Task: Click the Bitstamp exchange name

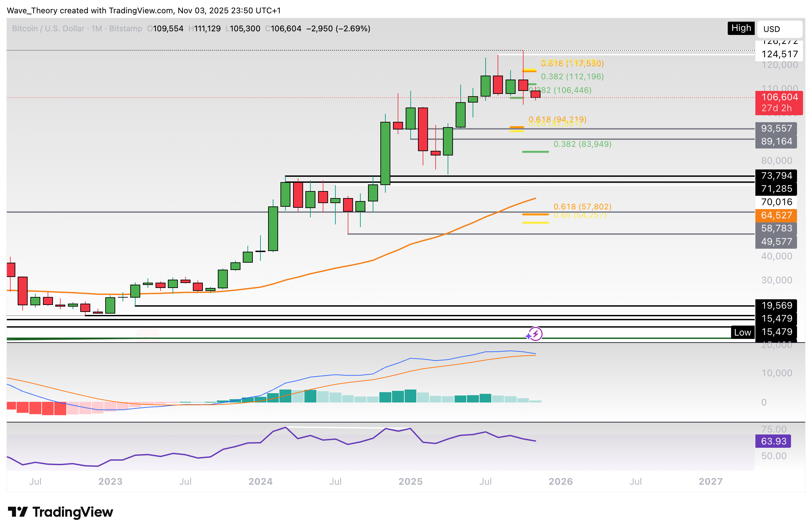Action: pyautogui.click(x=126, y=29)
